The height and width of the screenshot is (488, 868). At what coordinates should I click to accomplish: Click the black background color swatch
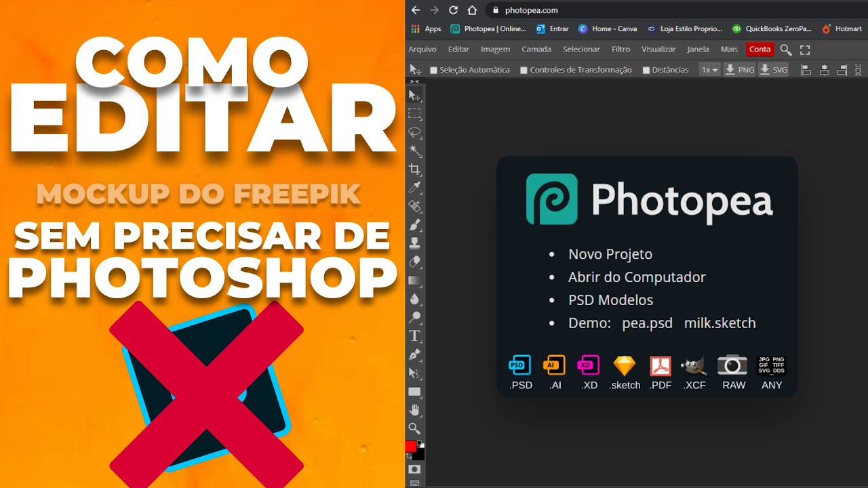coord(419,455)
